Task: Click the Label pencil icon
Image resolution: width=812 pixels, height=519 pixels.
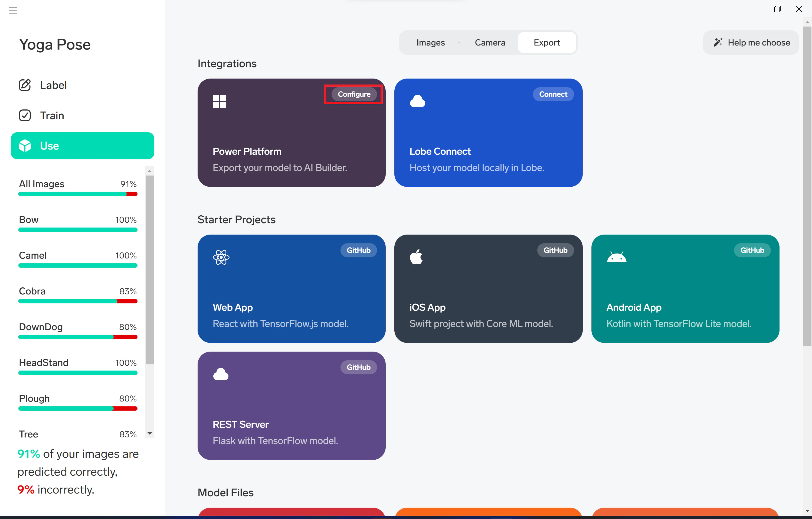Action: click(25, 85)
